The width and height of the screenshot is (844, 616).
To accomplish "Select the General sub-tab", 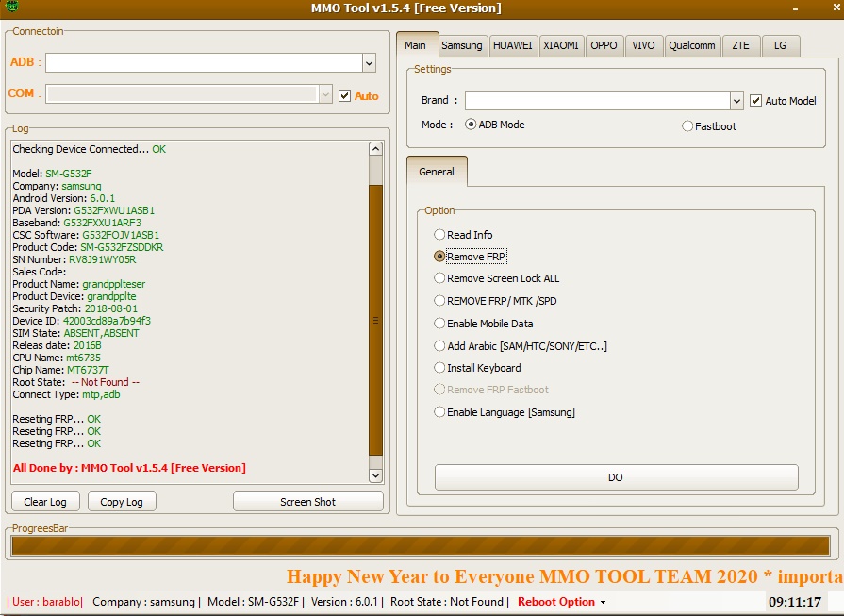I will [437, 172].
